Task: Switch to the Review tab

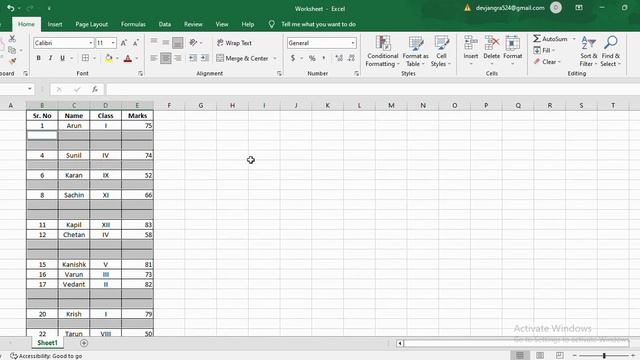Action: point(193,24)
